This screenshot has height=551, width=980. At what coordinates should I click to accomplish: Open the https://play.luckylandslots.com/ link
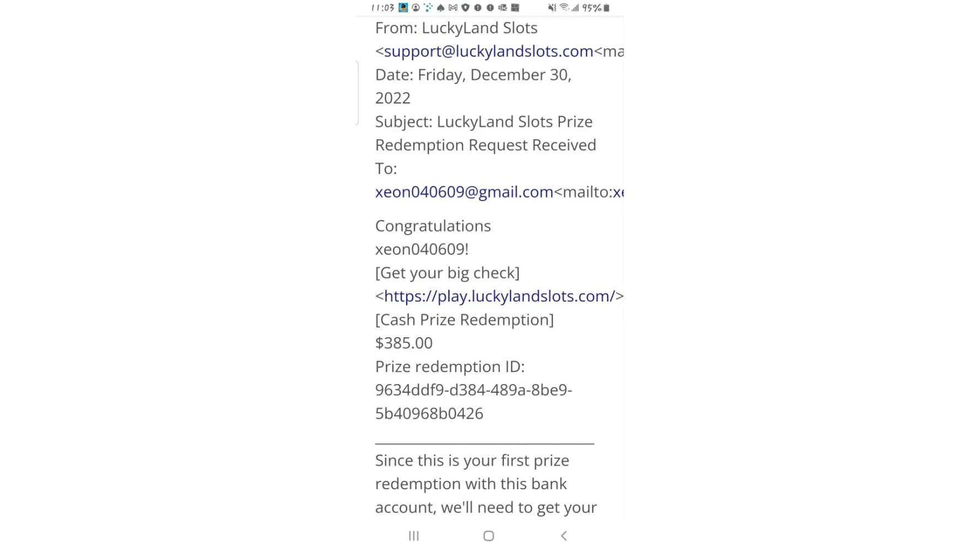click(499, 296)
